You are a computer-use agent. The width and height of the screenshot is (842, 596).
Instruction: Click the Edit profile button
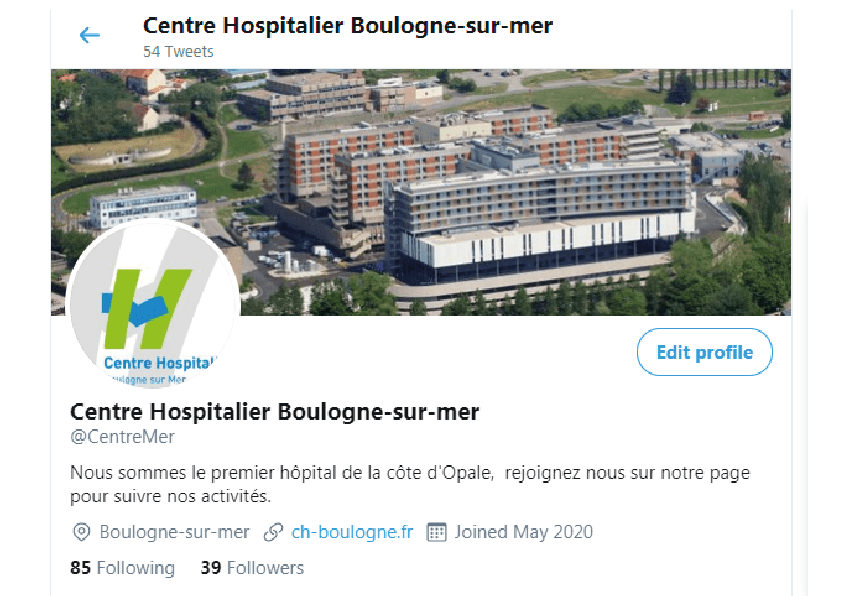click(705, 352)
